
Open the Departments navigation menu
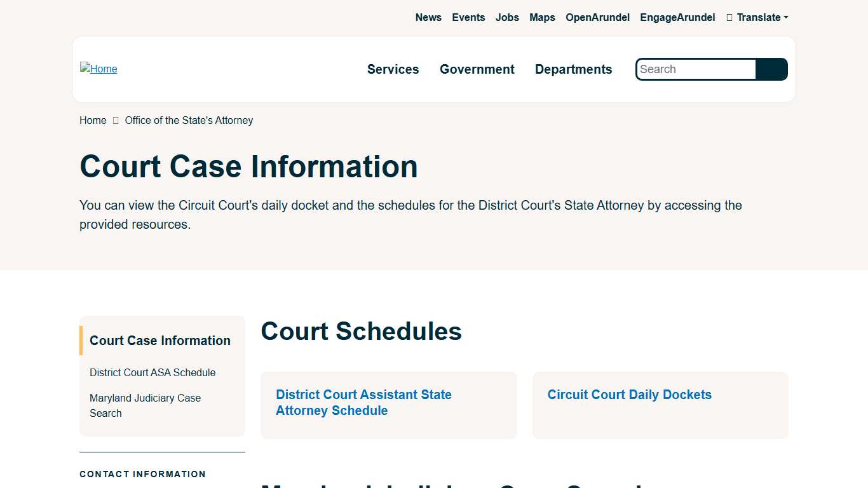click(573, 69)
